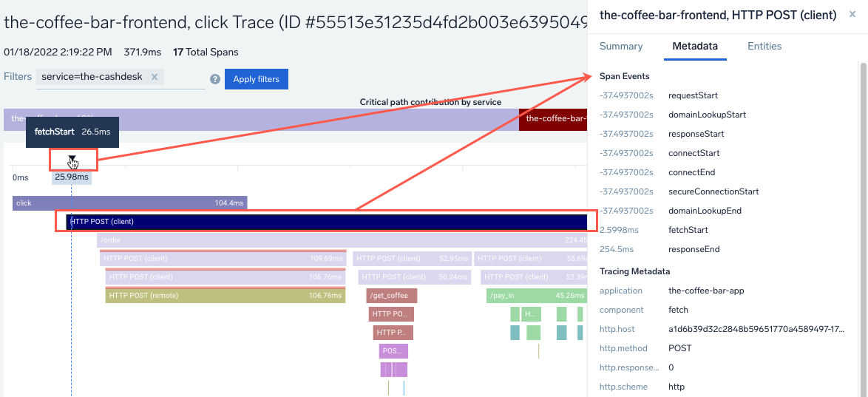Select the HTTP POST (remote) span

(225, 296)
